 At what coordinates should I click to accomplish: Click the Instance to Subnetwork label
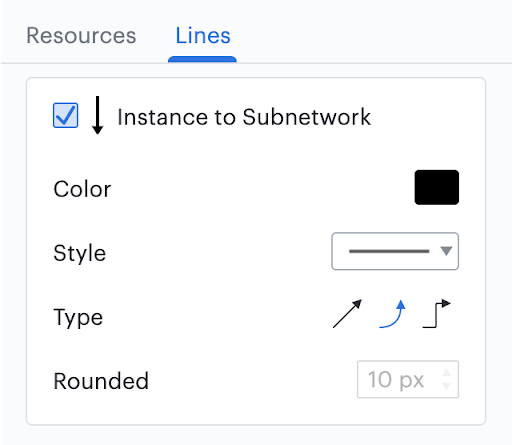click(244, 117)
